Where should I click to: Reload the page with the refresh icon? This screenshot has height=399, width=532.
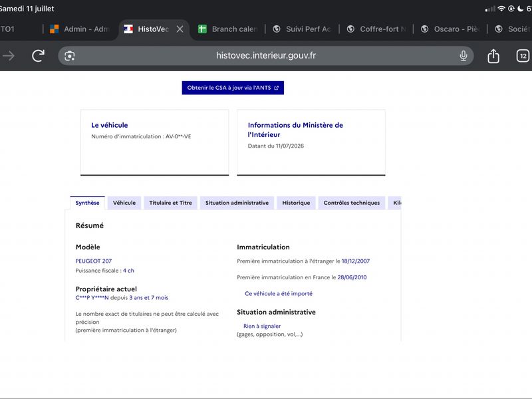[x=38, y=56]
